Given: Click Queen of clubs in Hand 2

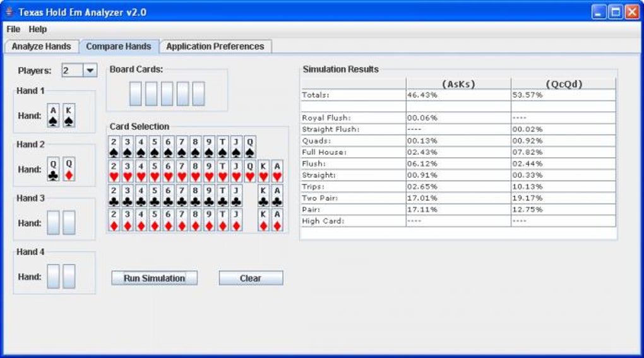Looking at the screenshot, I should [53, 169].
